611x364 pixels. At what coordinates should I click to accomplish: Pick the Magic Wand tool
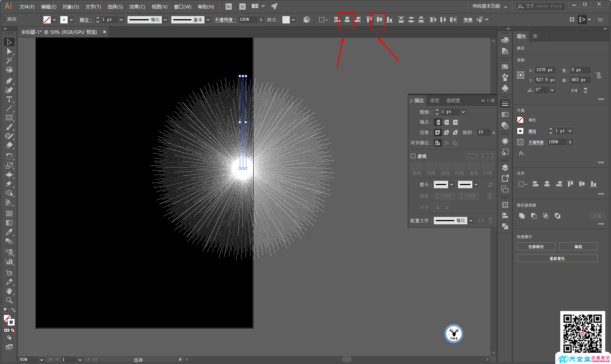tap(9, 61)
